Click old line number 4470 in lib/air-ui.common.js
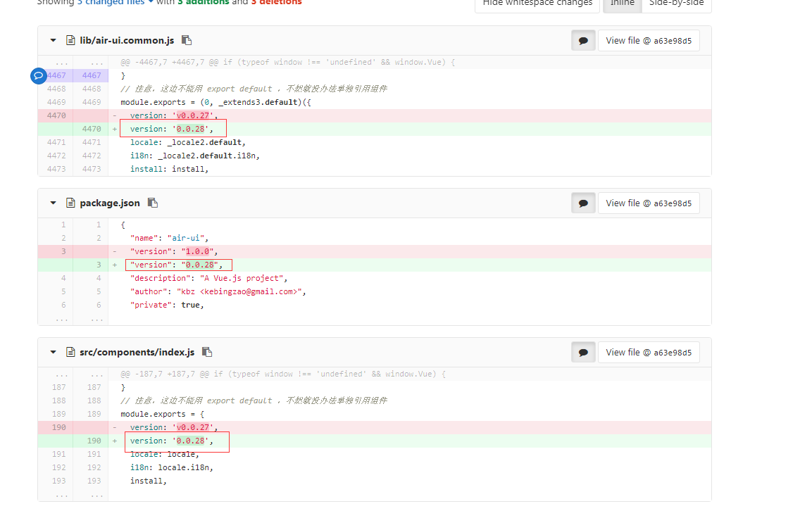The height and width of the screenshot is (511, 812). [x=56, y=115]
